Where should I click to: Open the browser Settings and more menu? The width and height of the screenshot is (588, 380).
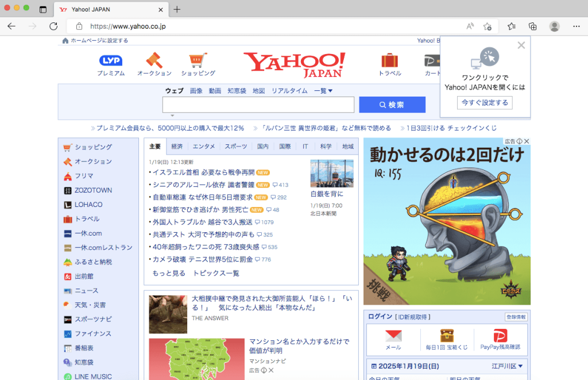tap(577, 26)
